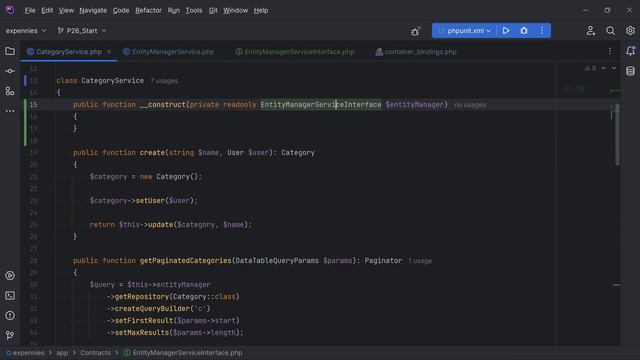Click the getRepository call
The image size is (640, 360).
coord(142,296)
